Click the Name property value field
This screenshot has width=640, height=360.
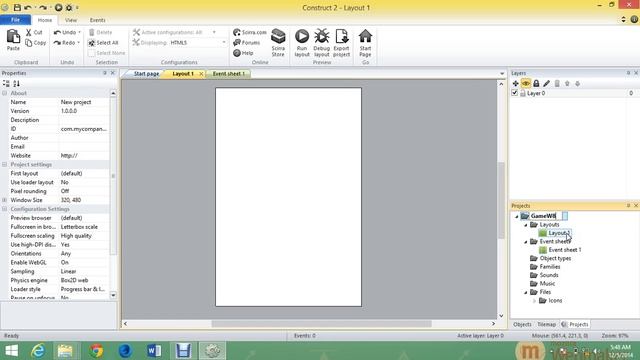[x=84, y=102]
